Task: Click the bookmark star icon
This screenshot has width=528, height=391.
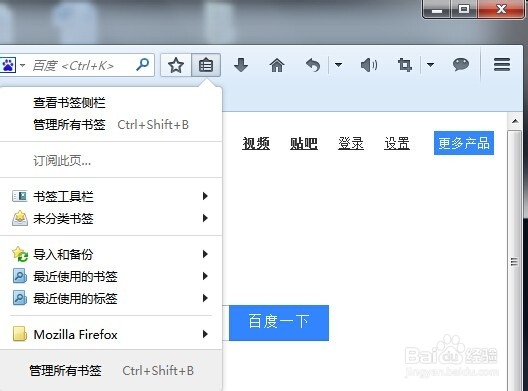Action: click(x=176, y=65)
